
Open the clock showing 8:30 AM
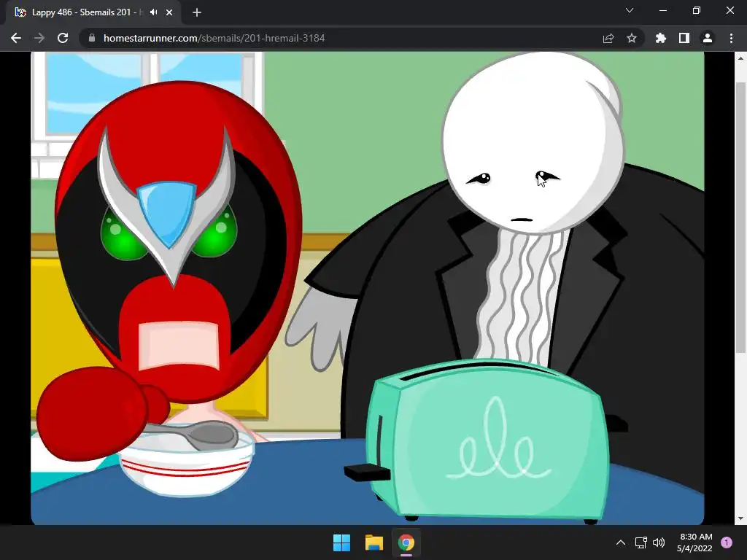point(694,542)
